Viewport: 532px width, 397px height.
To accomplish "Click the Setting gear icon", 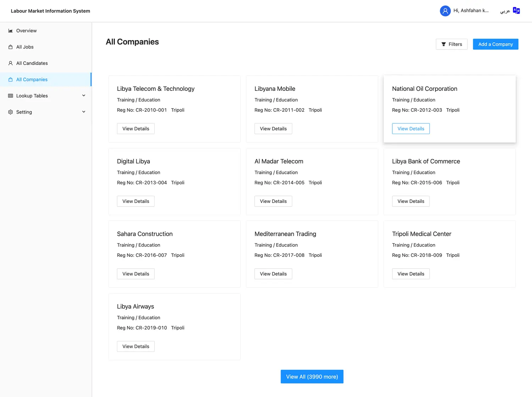I will click(x=11, y=112).
